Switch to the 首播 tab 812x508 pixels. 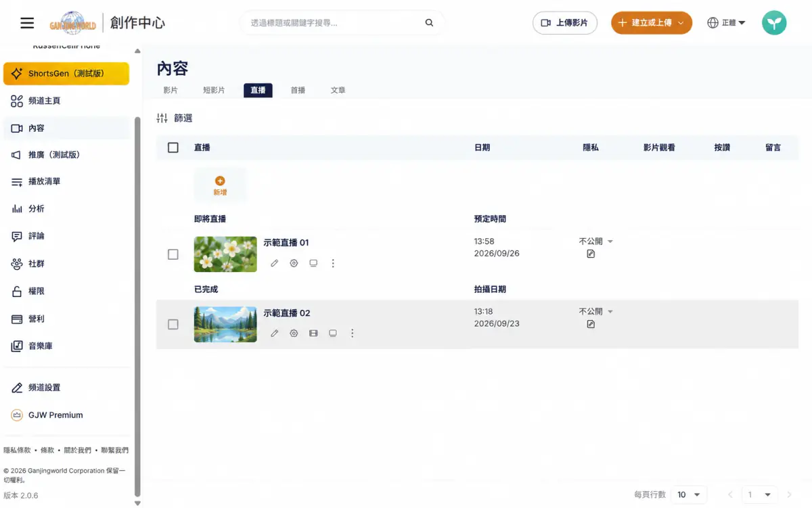coord(298,90)
